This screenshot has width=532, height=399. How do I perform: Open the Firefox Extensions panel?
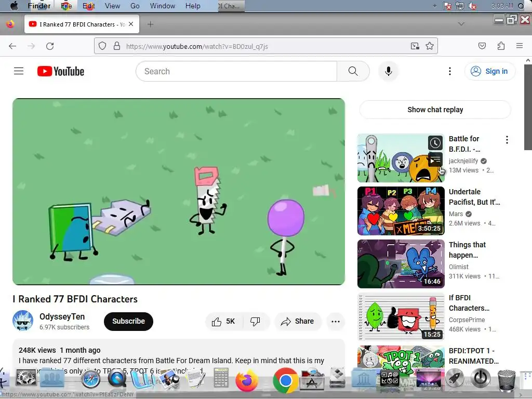501,46
